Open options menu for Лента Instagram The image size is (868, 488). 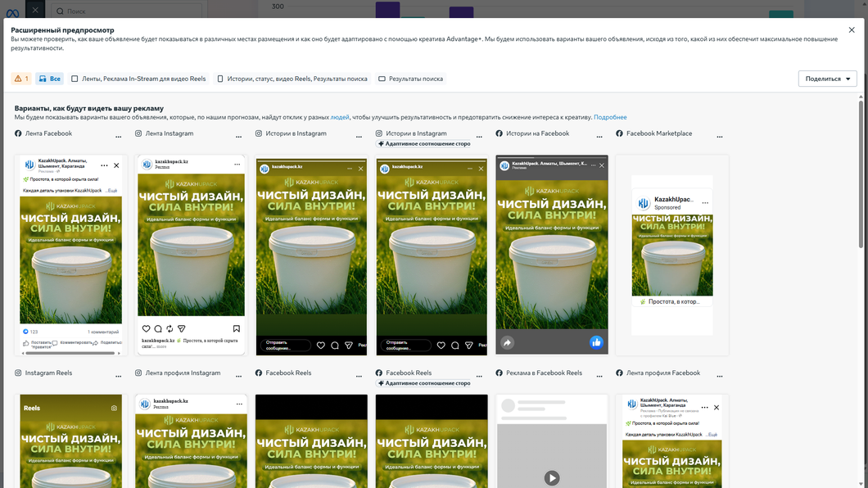point(238,137)
